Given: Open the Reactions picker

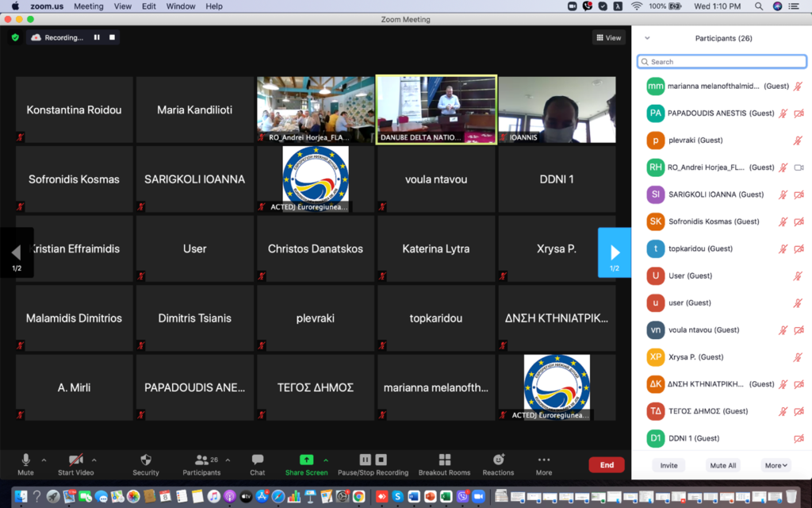Looking at the screenshot, I should (x=498, y=460).
